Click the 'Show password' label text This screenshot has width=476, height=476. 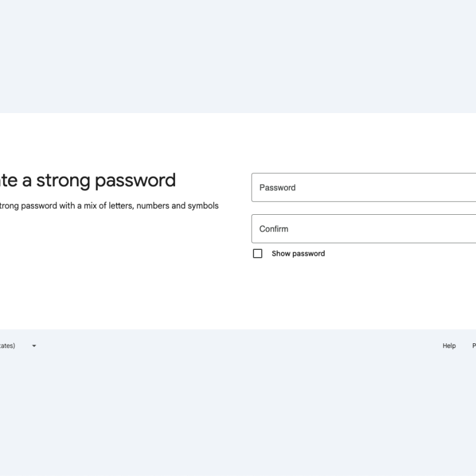[298, 253]
